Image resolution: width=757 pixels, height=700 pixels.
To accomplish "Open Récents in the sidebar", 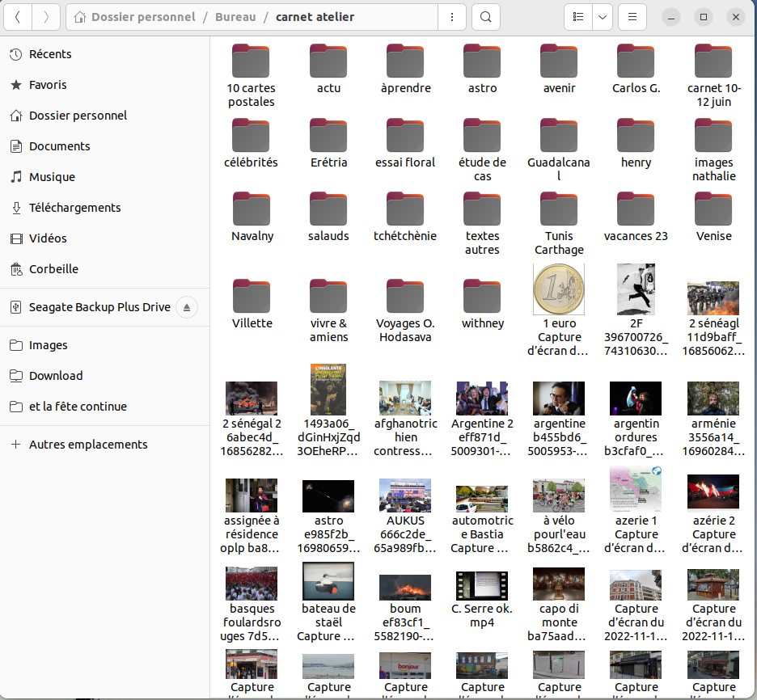I will 50,54.
